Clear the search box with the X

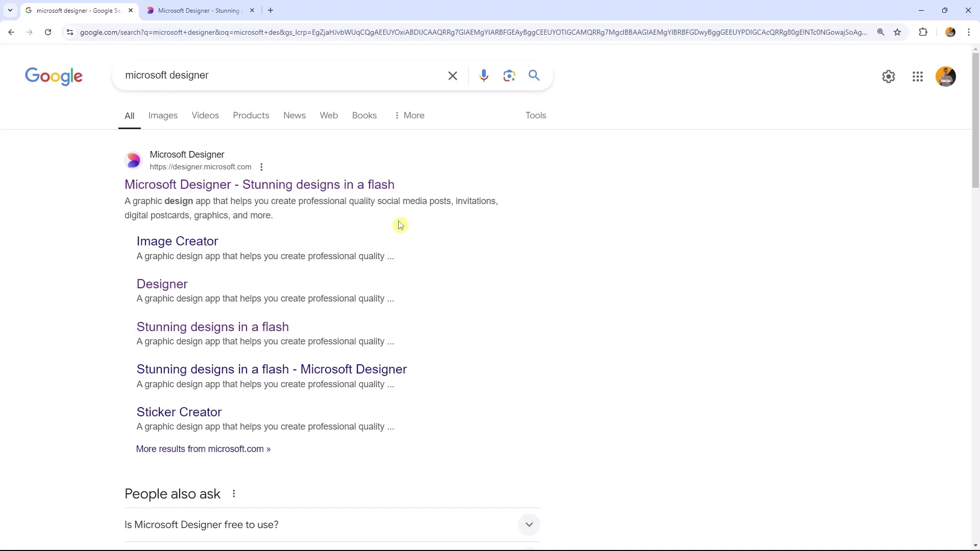tap(453, 76)
